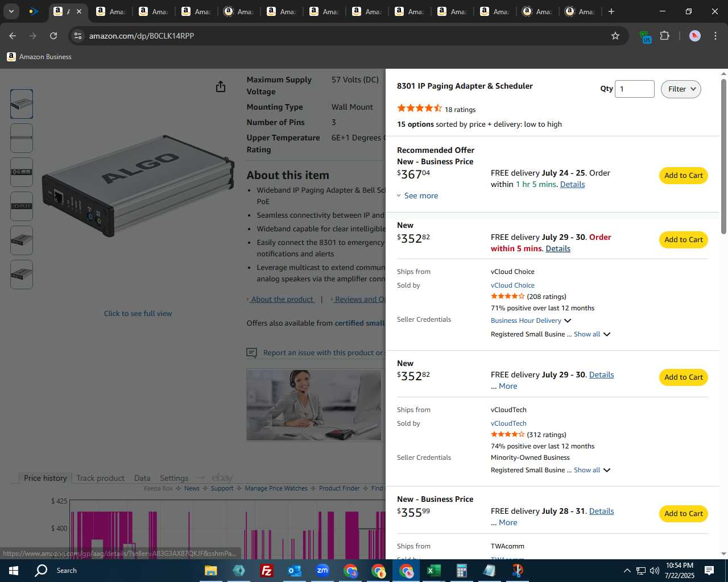Expand Show all for vCloudTech credentials
The image size is (728, 582).
coord(592,470)
